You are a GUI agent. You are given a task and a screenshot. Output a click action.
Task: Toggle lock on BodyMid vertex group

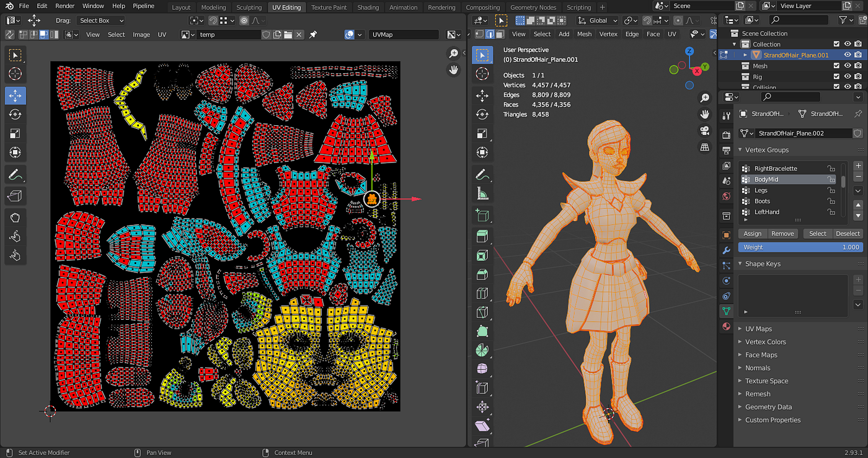click(x=830, y=179)
